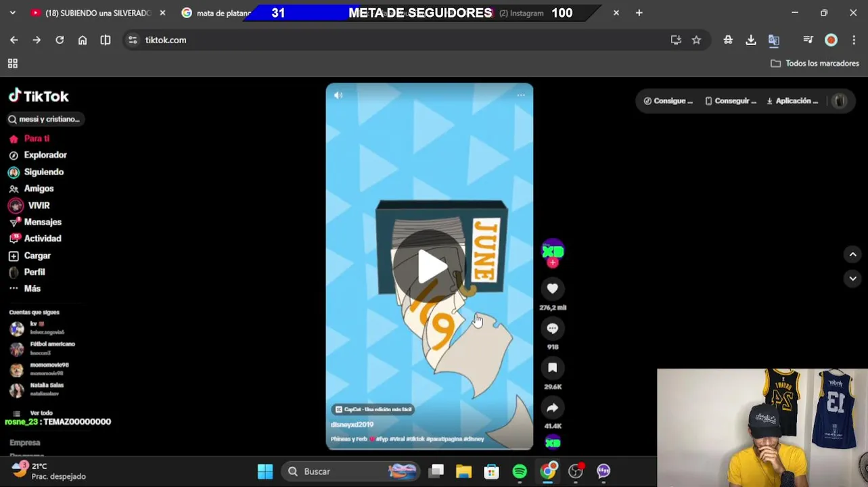
Task: Follow creator with plus badge
Action: (553, 262)
